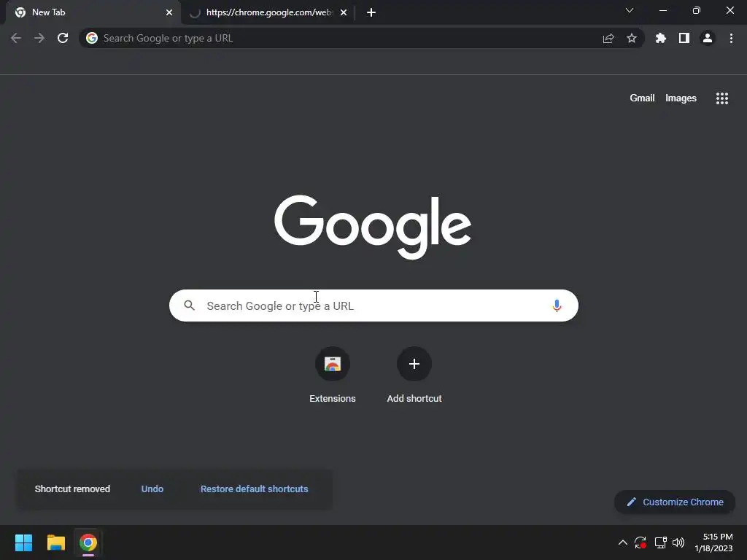Click the Google icon in address bar
The image size is (747, 560).
92,38
